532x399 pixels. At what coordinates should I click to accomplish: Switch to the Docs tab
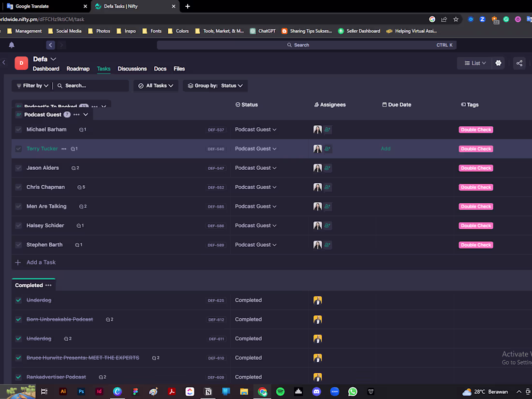[160, 69]
